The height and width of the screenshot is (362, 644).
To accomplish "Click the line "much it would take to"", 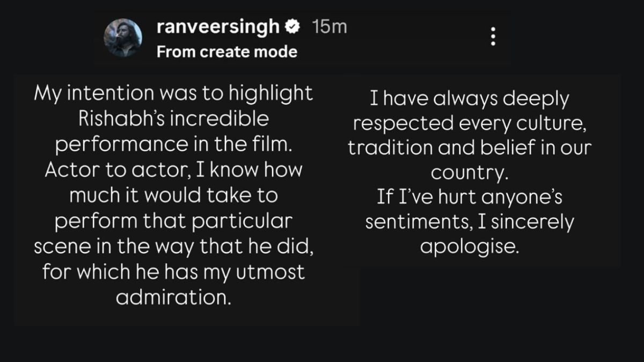I will tap(173, 195).
